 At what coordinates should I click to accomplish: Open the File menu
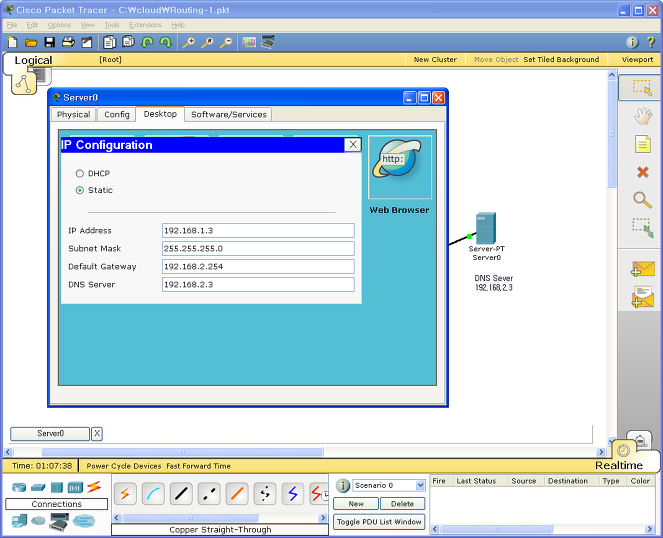pos(12,25)
